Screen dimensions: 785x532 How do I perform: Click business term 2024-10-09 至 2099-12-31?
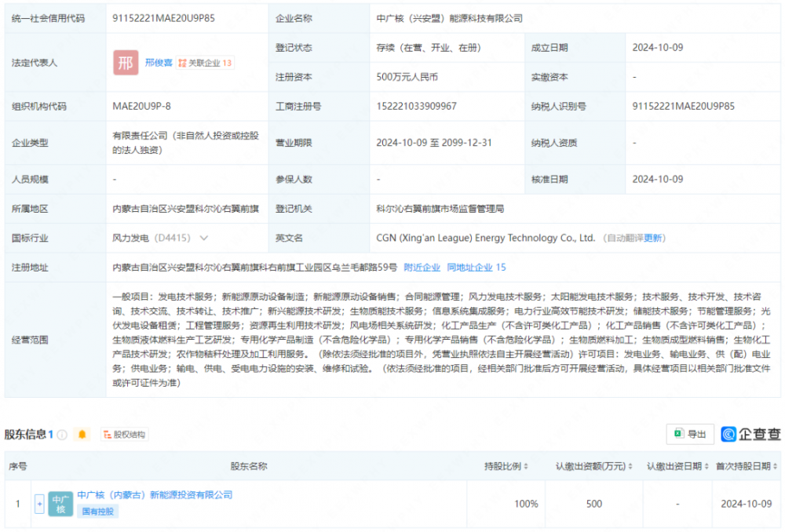(434, 143)
